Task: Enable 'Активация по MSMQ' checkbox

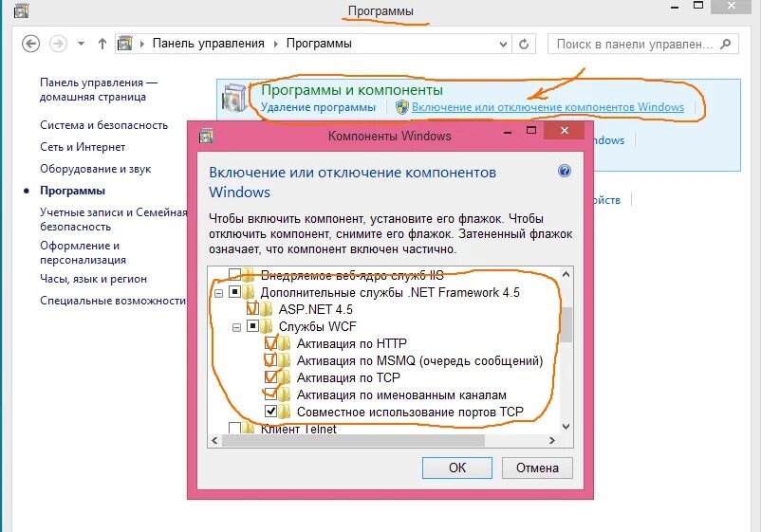Action: click(270, 360)
